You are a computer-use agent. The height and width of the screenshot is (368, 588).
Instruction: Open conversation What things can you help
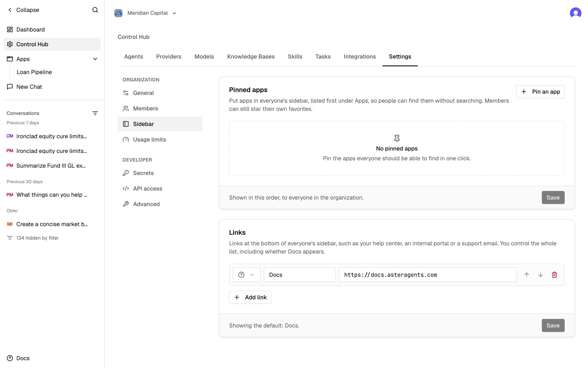52,195
